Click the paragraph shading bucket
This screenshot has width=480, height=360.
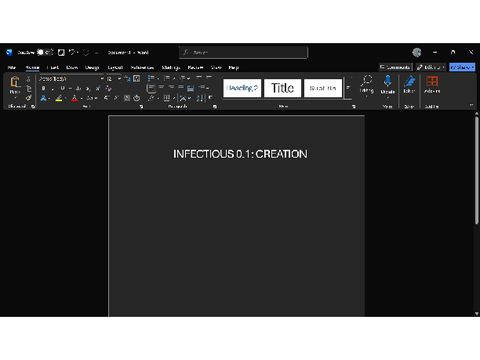[151, 98]
